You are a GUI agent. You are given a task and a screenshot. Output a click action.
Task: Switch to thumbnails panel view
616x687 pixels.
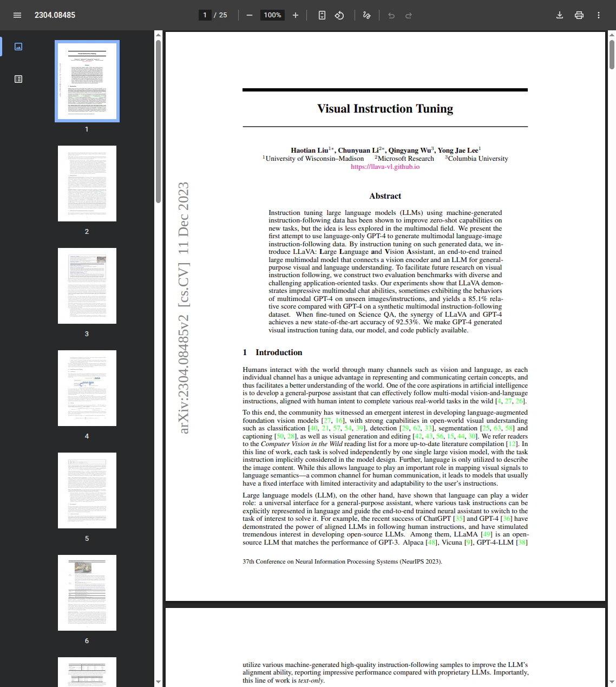click(x=18, y=47)
